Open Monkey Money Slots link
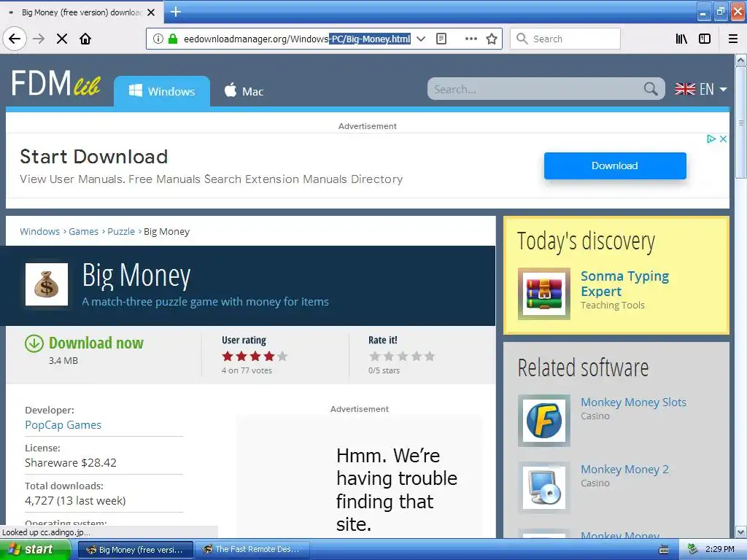The image size is (747, 560). (633, 402)
